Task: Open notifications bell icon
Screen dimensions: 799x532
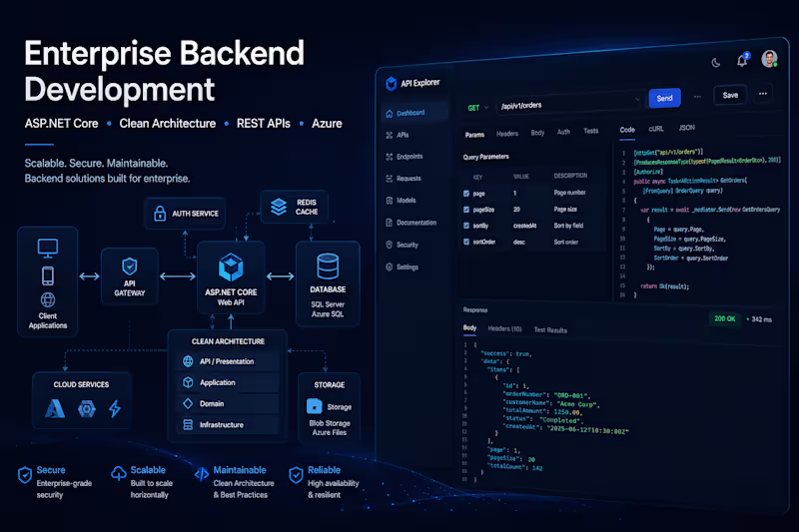Action: tap(742, 61)
